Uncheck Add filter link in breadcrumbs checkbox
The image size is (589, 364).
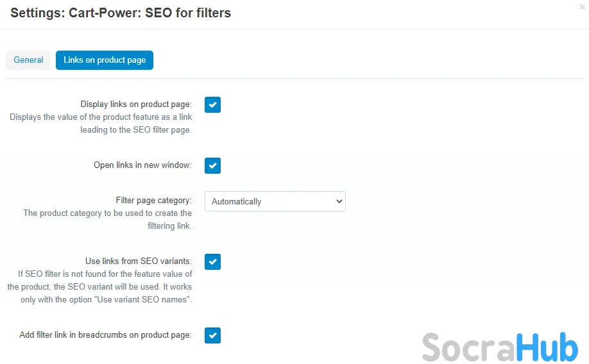212,335
